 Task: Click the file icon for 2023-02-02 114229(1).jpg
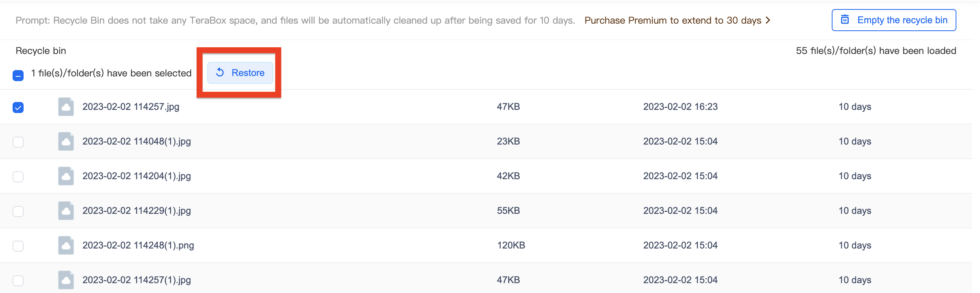[66, 211]
